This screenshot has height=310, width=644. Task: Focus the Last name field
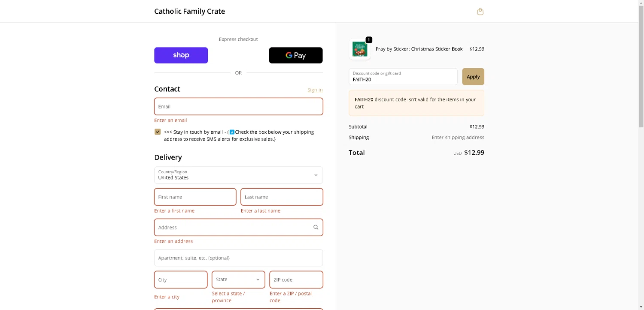(x=282, y=197)
